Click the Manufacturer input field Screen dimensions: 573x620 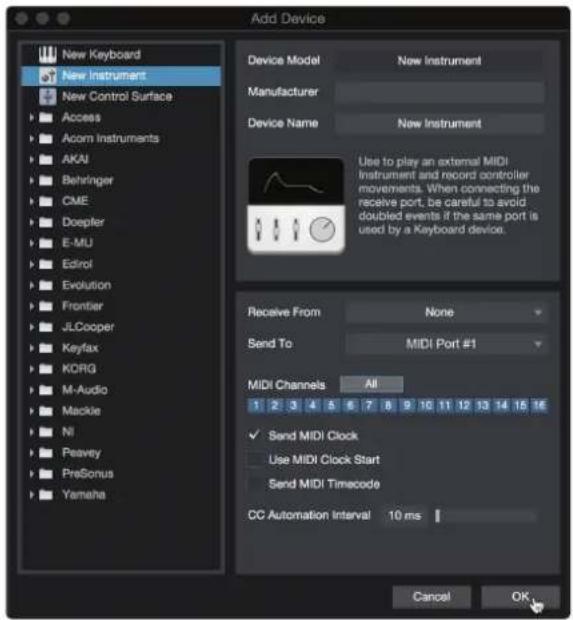click(439, 92)
